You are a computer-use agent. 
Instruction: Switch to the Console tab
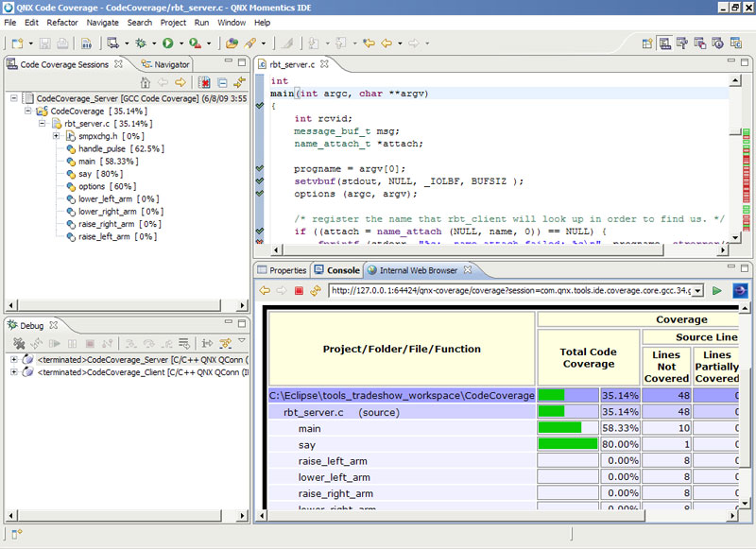pos(342,270)
